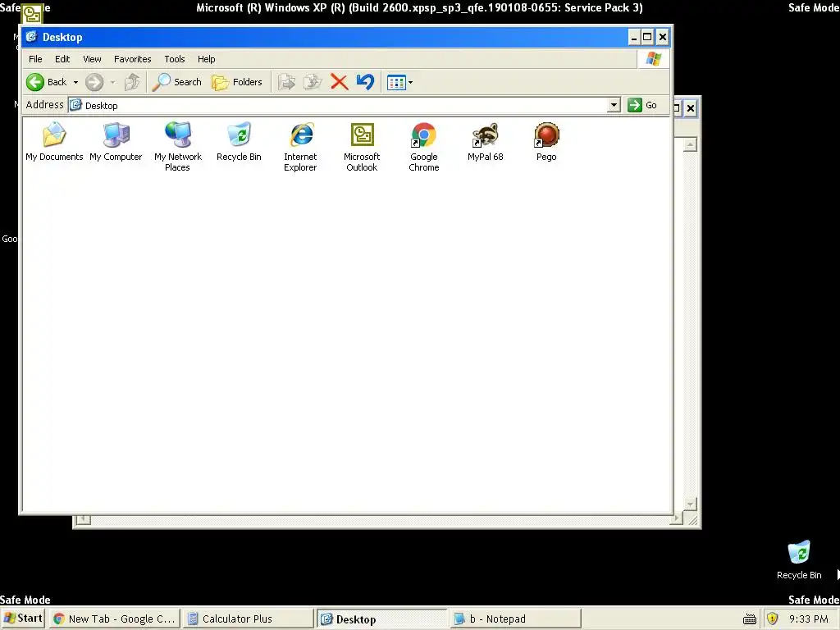Open the Search pane
The height and width of the screenshot is (630, 840).
pyautogui.click(x=177, y=82)
